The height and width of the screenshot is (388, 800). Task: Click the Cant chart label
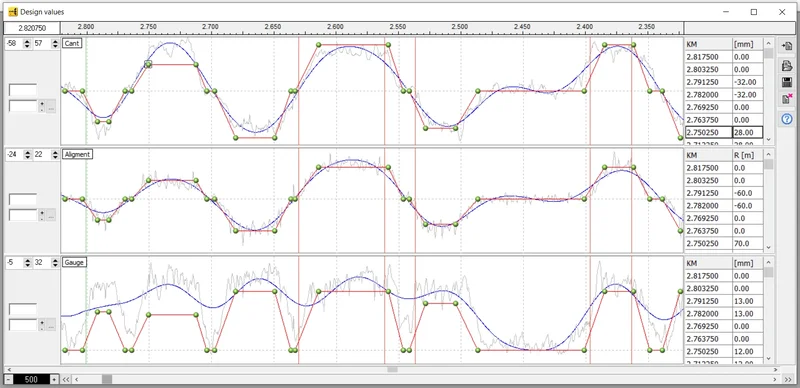[x=72, y=43]
